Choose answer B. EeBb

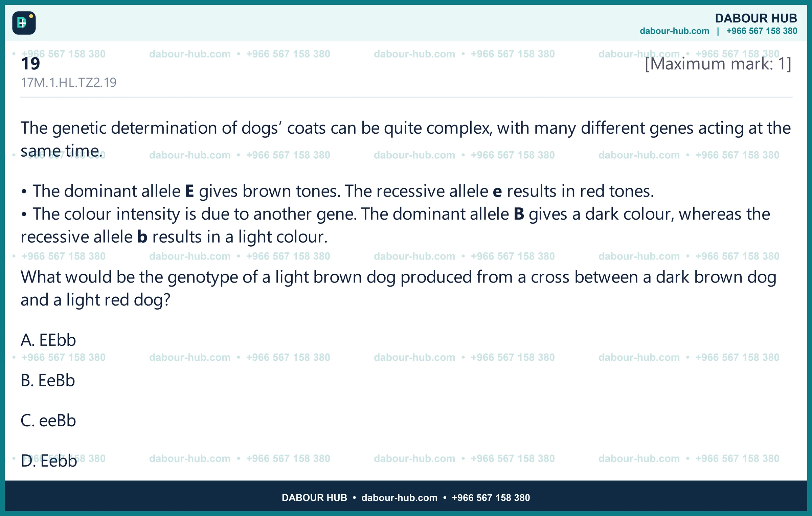click(x=48, y=380)
